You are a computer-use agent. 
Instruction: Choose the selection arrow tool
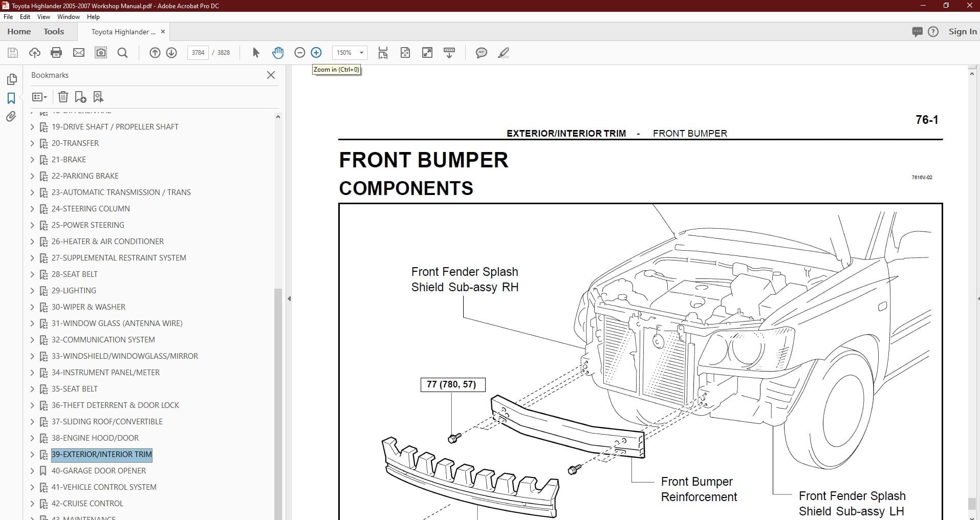coord(256,53)
